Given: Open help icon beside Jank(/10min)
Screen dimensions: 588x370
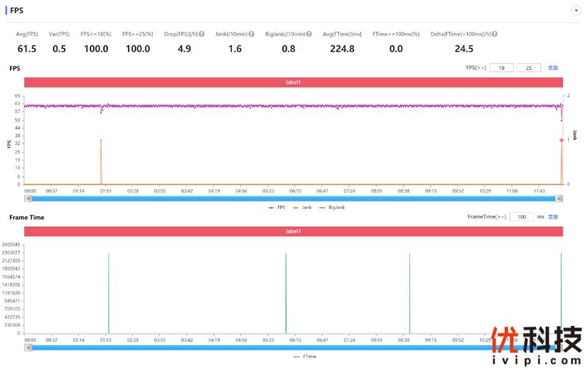Looking at the screenshot, I should point(251,35).
